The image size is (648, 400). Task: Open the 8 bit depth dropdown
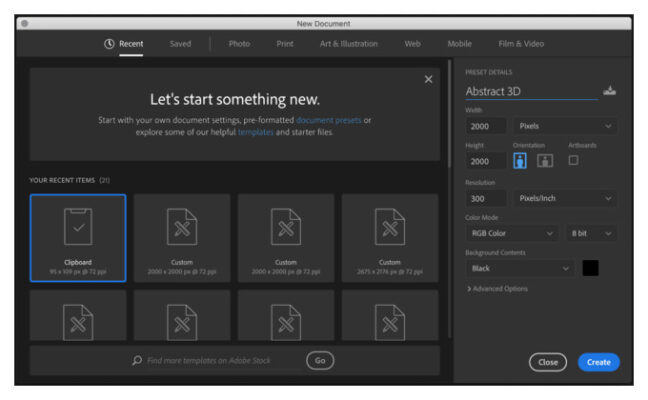(x=591, y=233)
